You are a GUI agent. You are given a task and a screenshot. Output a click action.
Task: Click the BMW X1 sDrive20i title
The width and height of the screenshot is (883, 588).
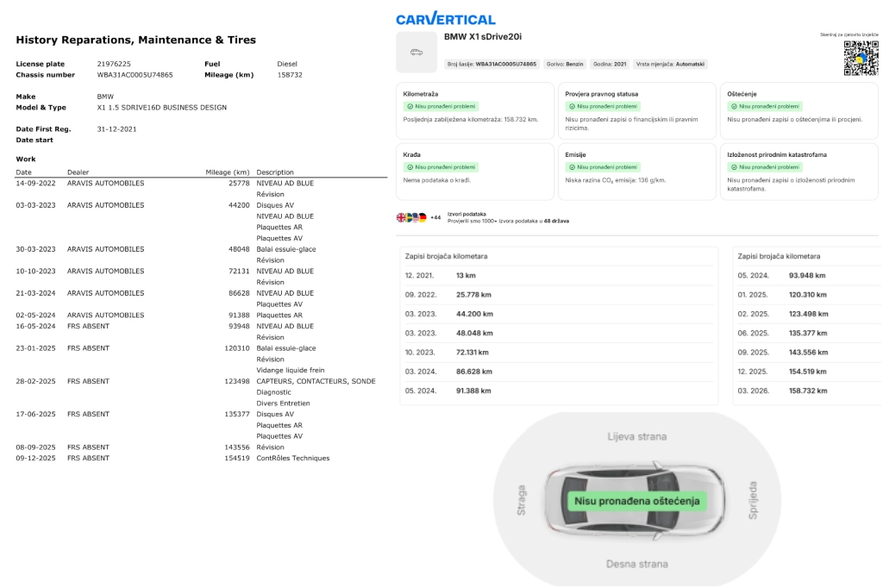tap(482, 37)
